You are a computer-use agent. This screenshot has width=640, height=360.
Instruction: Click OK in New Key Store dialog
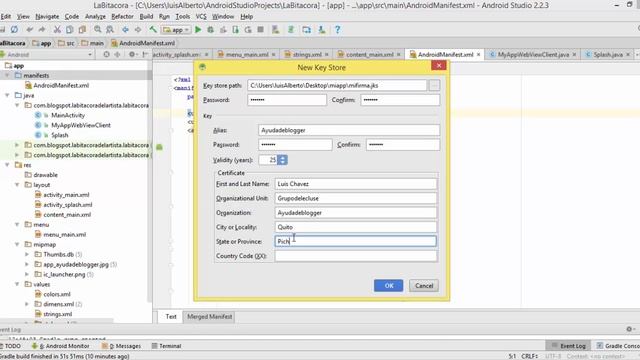click(389, 286)
